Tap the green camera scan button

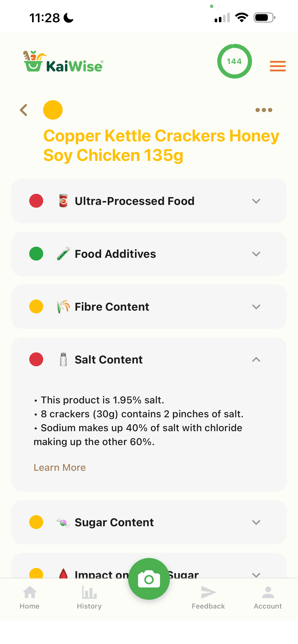(x=149, y=579)
